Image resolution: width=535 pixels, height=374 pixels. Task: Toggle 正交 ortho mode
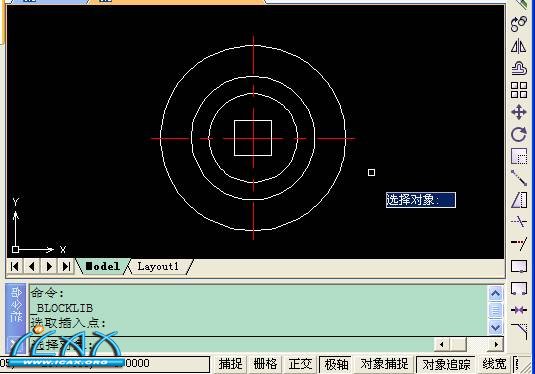(x=300, y=364)
